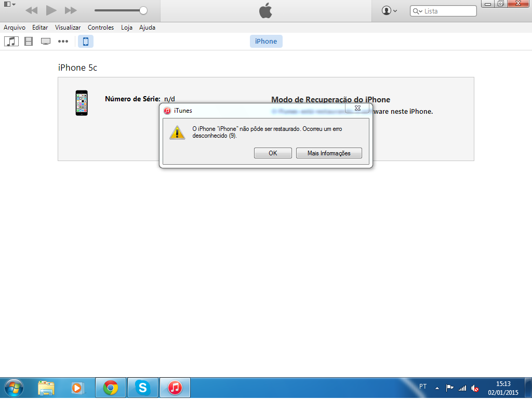Open the Loja menu

click(127, 28)
